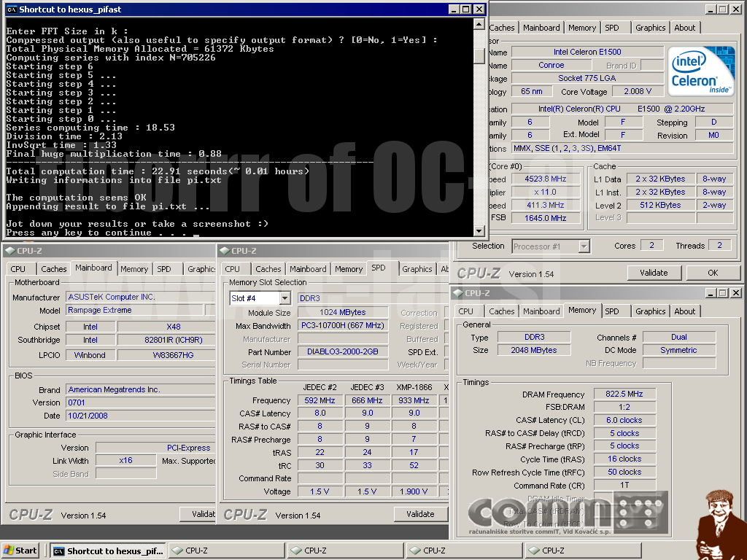Click the 1645.0 MHz rated FSB value
This screenshot has width=747, height=560.
pyautogui.click(x=546, y=218)
